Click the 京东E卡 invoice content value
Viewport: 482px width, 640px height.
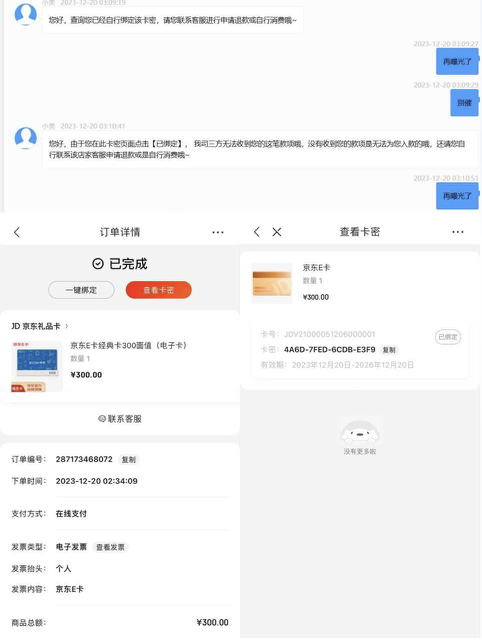(70, 589)
